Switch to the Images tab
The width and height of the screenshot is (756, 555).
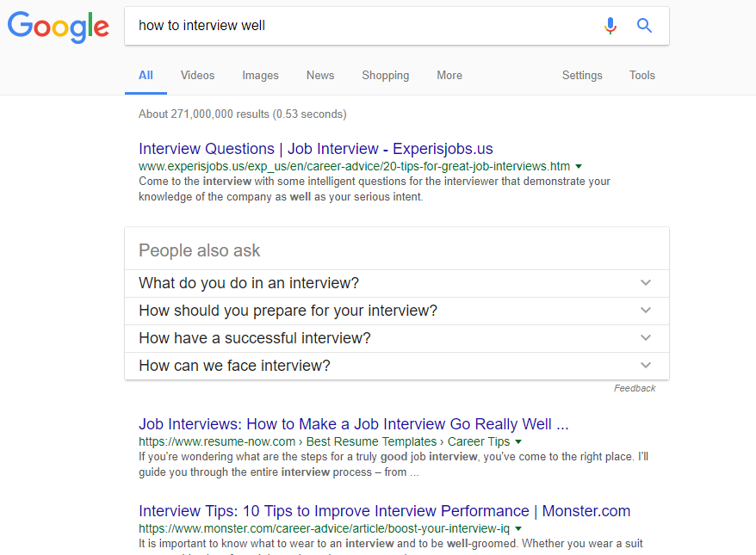click(x=260, y=76)
